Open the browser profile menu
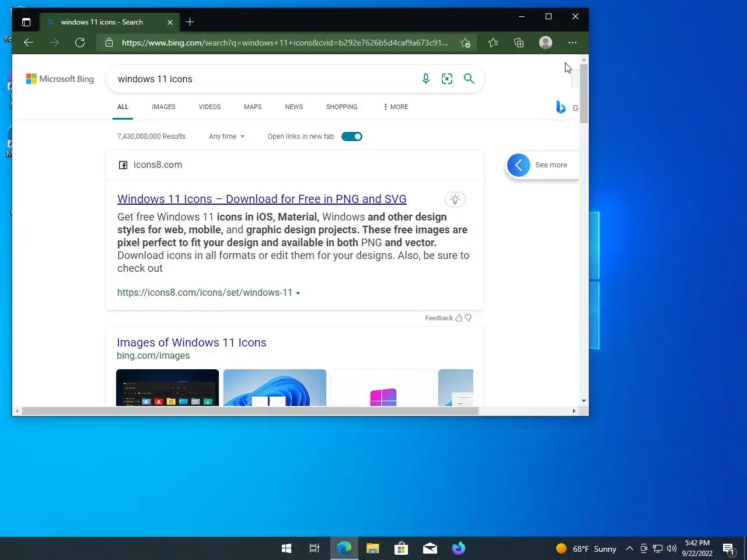Screen dimensions: 747x560 [x=546, y=43]
